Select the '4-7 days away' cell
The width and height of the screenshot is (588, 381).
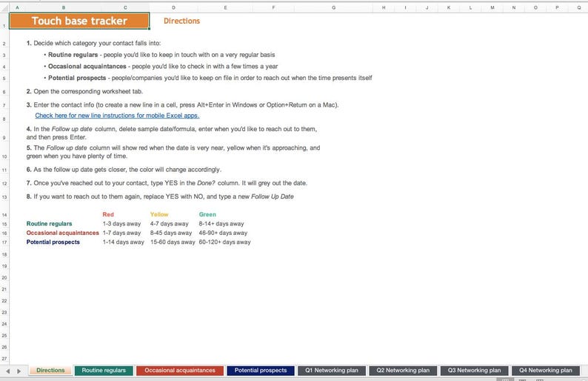169,224
